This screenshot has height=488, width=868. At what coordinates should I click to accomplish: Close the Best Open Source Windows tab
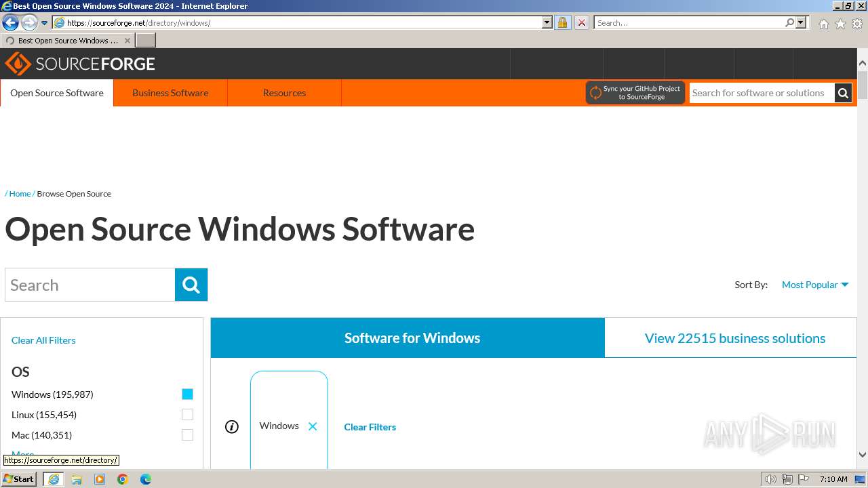tap(127, 41)
